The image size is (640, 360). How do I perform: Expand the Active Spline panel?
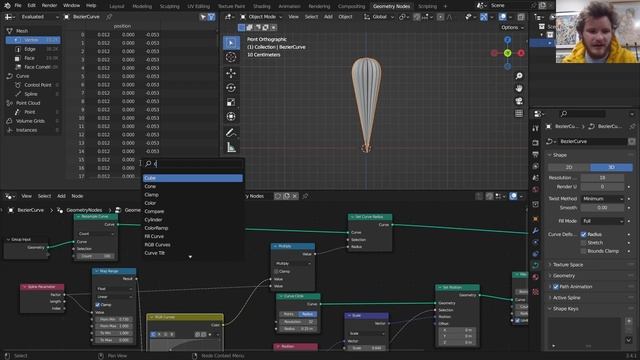(566, 298)
